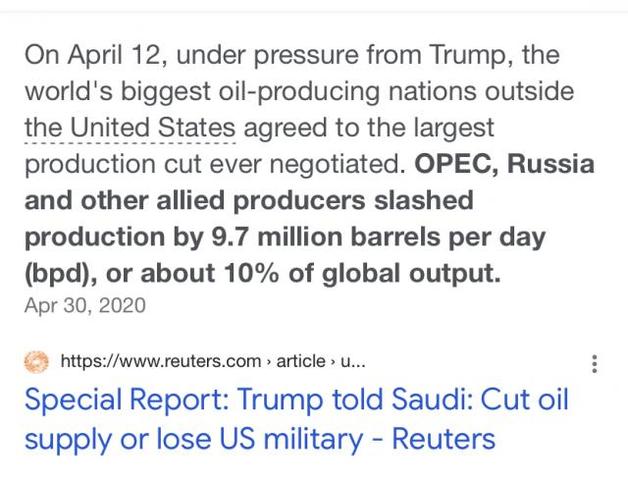Click the bold 'OPEC, Russia' snippet text

coord(504,164)
